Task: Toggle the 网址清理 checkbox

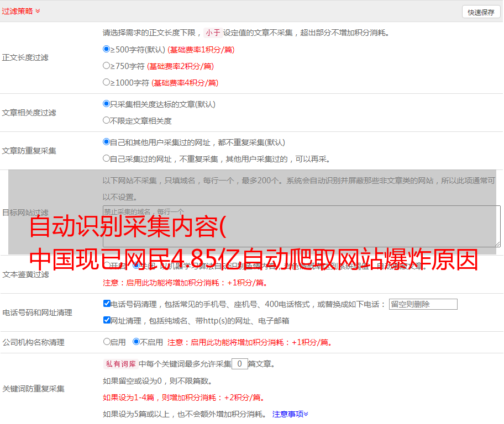Action: pos(107,320)
